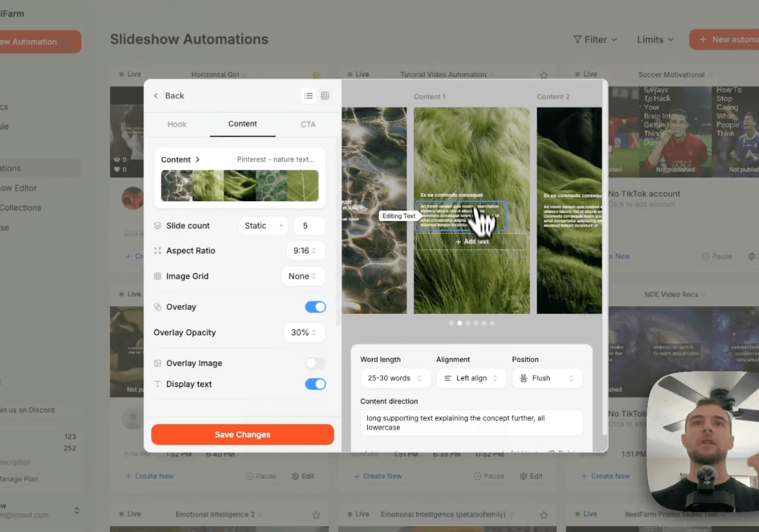Click the Display text T icon
Screen dimensions: 759x532
(x=157, y=384)
